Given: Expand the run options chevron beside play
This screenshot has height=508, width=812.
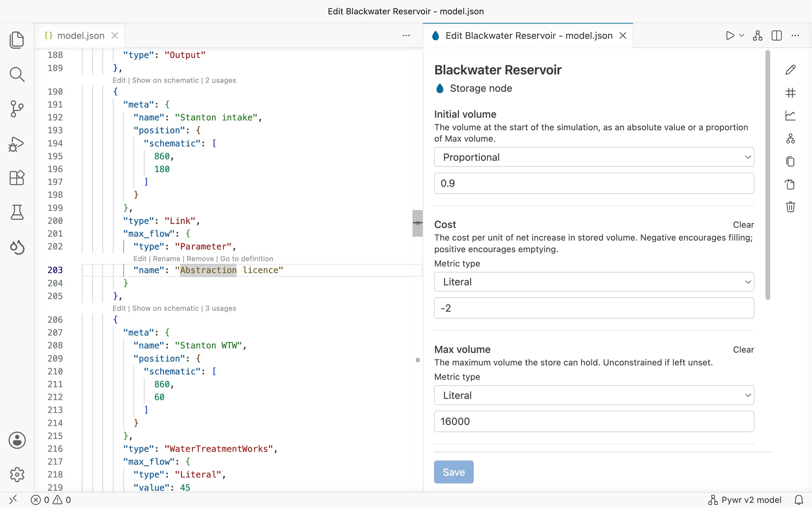Looking at the screenshot, I should click(742, 36).
